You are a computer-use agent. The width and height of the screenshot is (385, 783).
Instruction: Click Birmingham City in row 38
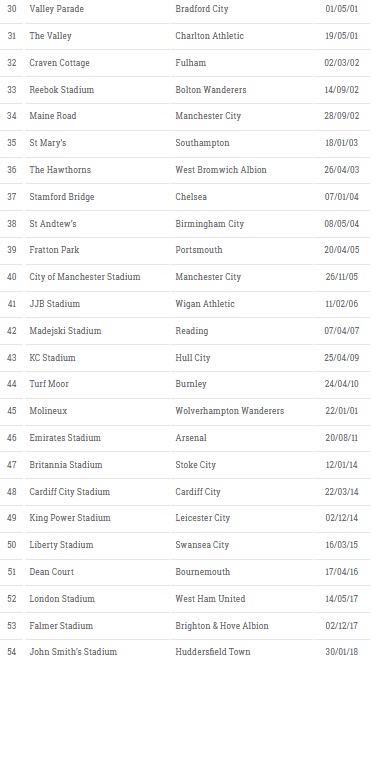(x=209, y=224)
